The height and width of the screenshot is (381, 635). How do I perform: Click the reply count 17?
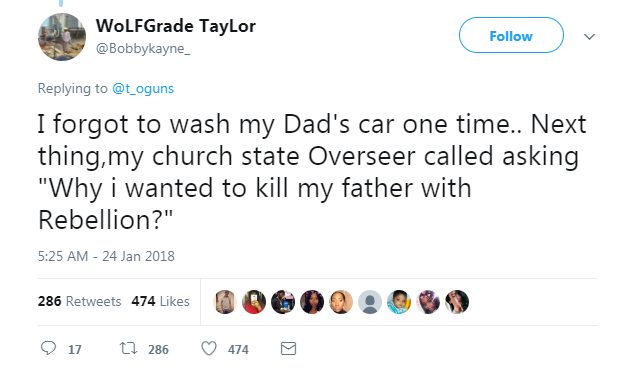[x=75, y=349]
